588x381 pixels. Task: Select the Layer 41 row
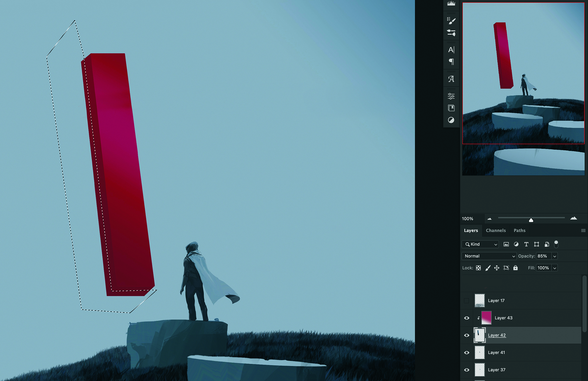[x=521, y=352]
